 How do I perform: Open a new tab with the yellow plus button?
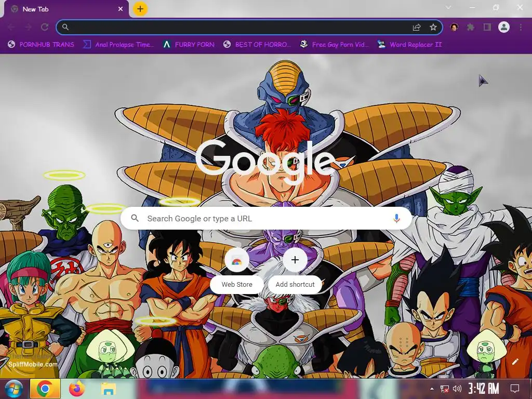pyautogui.click(x=140, y=9)
